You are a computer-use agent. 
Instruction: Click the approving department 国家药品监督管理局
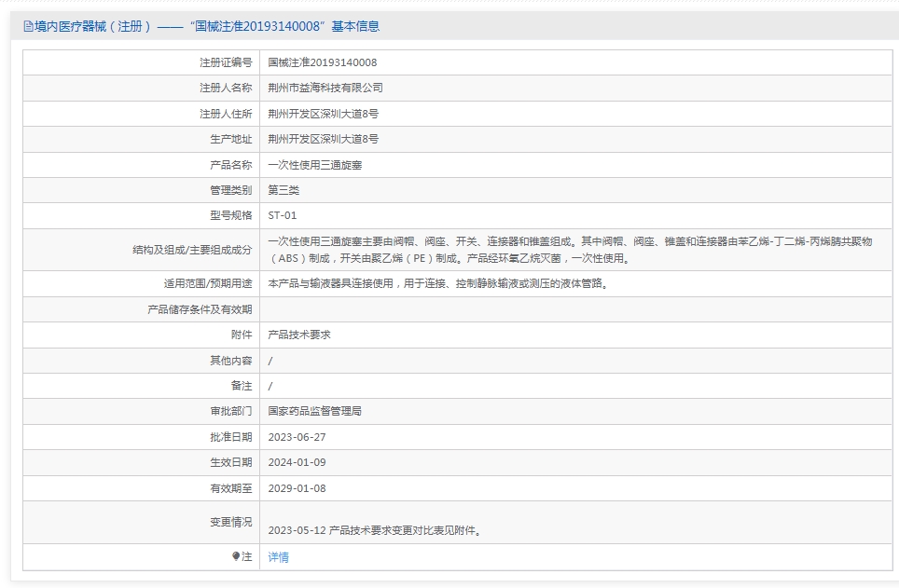314,411
